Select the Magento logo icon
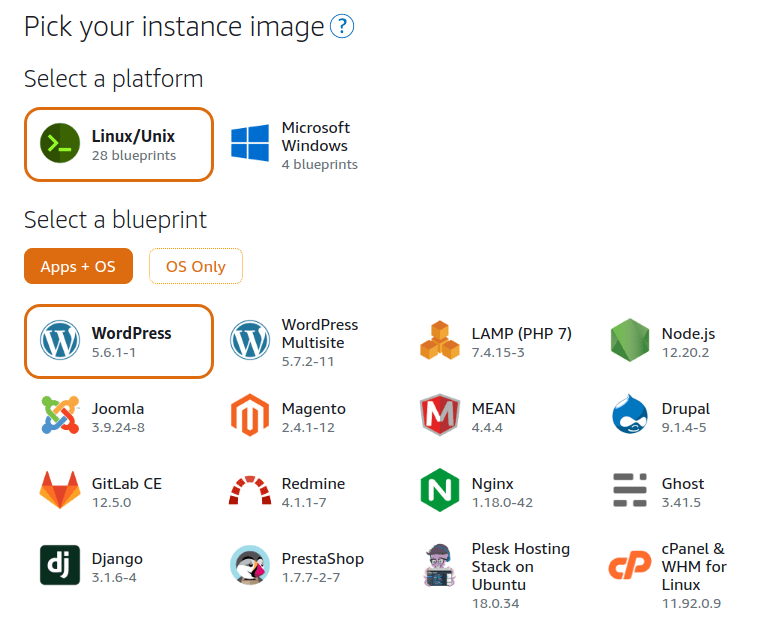The height and width of the screenshot is (640, 765). coord(250,415)
